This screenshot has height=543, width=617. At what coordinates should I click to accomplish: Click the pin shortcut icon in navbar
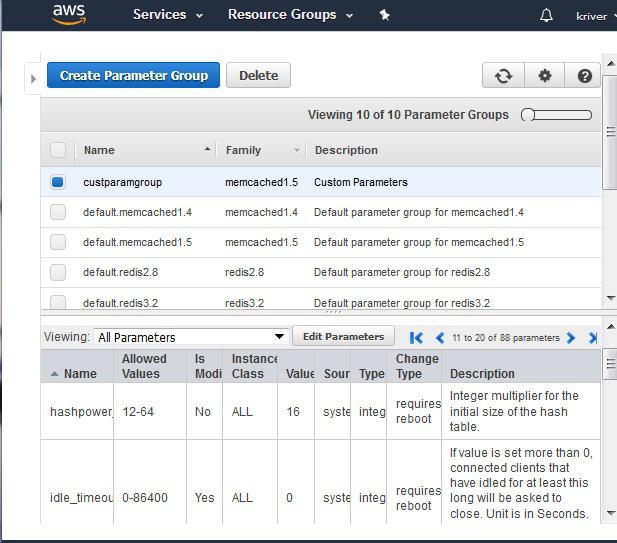tap(385, 15)
